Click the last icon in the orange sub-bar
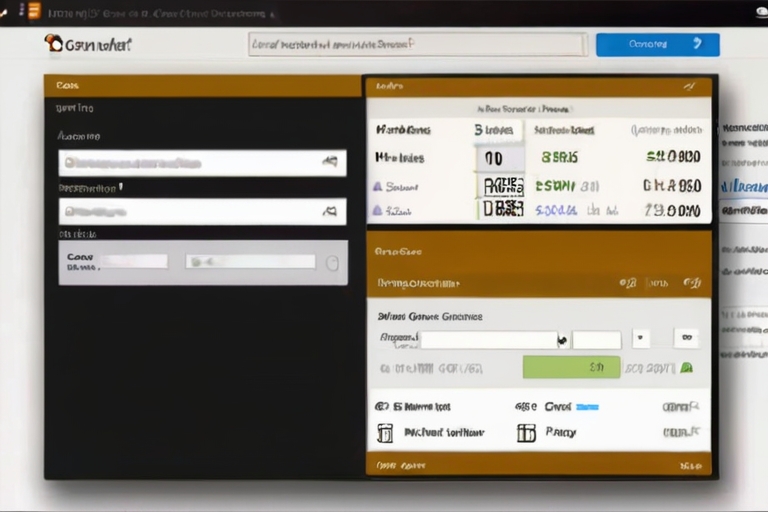The width and height of the screenshot is (768, 512). coord(692,283)
